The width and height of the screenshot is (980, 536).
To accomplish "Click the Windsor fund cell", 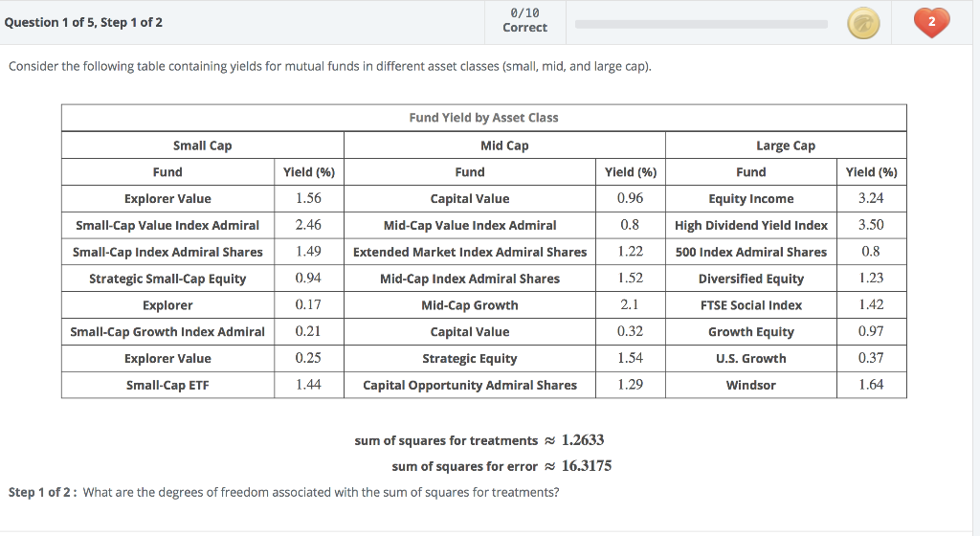I will 750,385.
